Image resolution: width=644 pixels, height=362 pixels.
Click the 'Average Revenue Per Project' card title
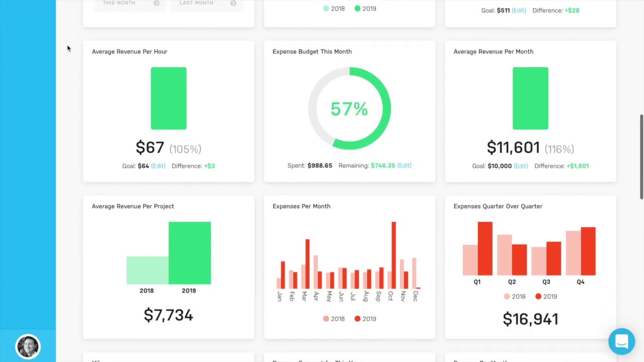(133, 206)
